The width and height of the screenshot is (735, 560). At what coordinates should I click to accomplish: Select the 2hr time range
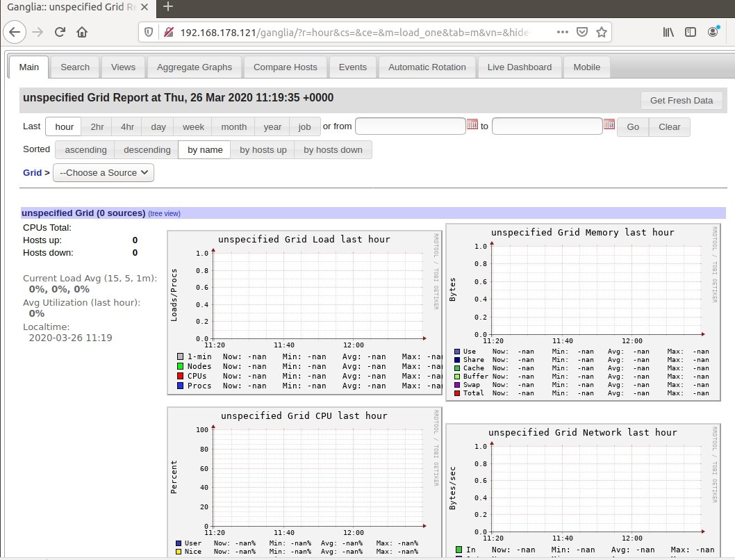coord(97,127)
